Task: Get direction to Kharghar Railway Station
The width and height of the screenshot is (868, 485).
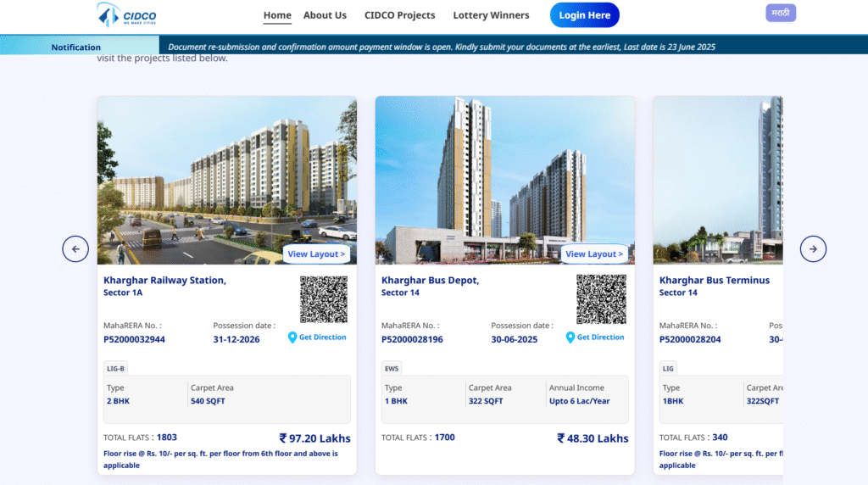Action: (323, 337)
